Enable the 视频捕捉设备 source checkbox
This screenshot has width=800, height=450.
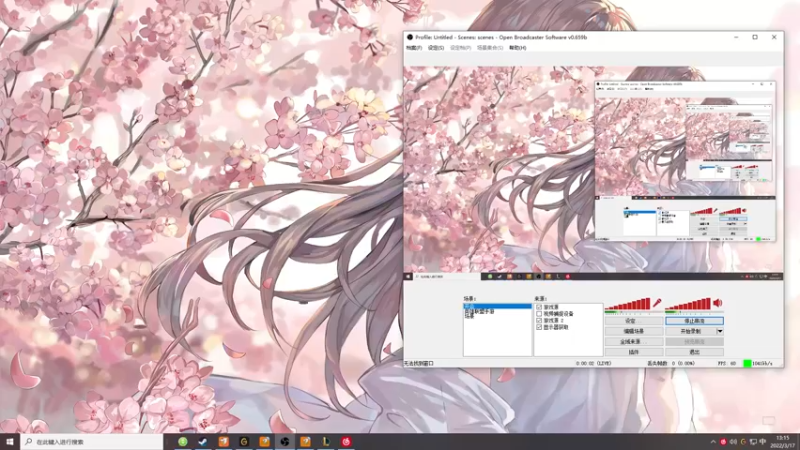click(539, 314)
